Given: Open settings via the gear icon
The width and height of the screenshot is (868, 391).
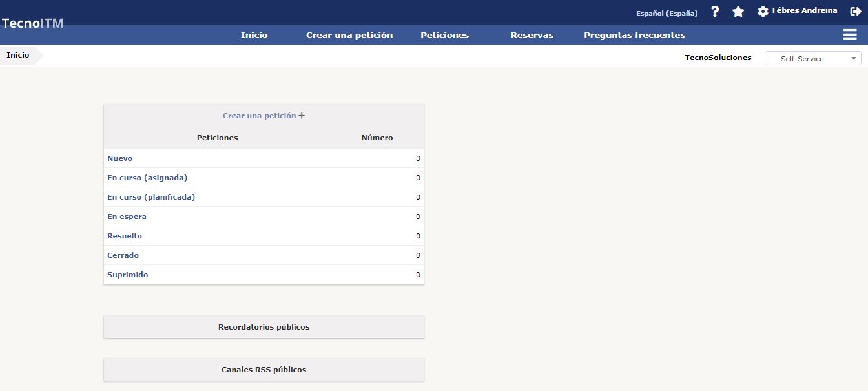Looking at the screenshot, I should (x=763, y=12).
